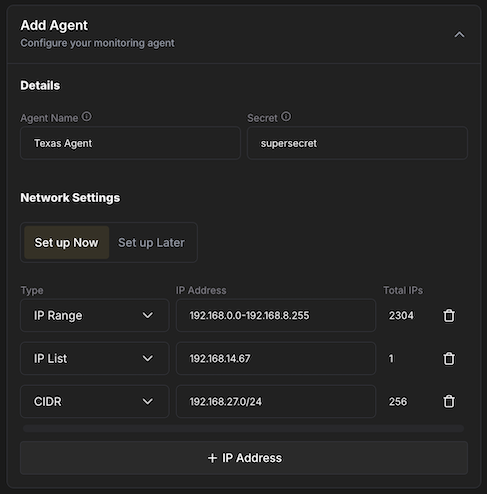
Task: Edit the 192.168.14.67 address field
Action: [276, 358]
